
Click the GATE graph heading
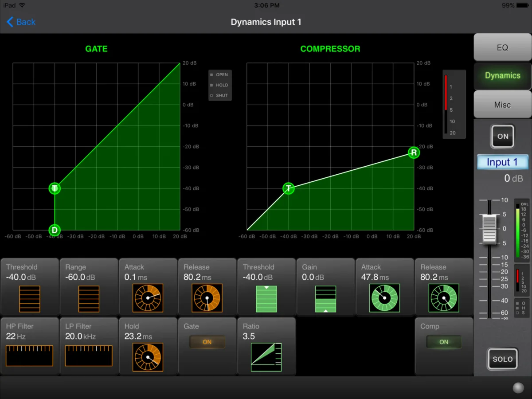(96, 49)
